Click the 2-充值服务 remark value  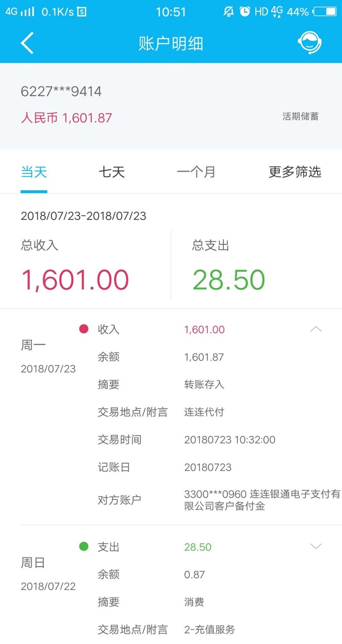point(210,630)
